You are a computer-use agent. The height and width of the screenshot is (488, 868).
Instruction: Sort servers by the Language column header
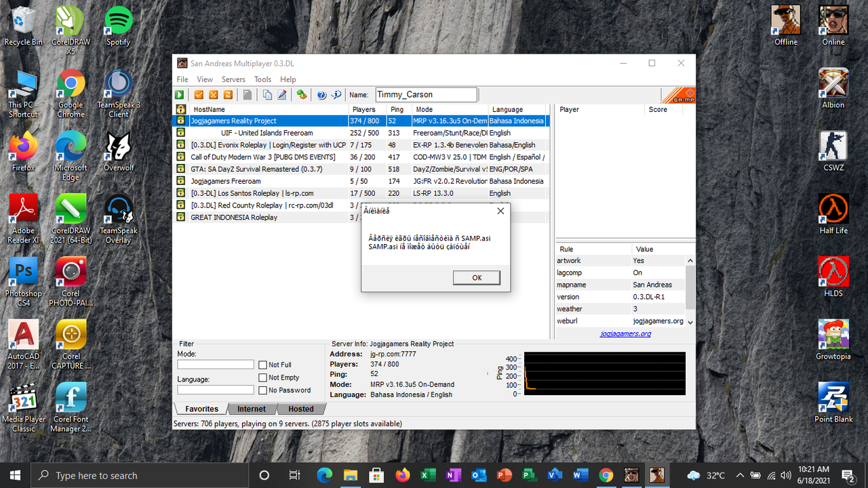click(x=517, y=109)
